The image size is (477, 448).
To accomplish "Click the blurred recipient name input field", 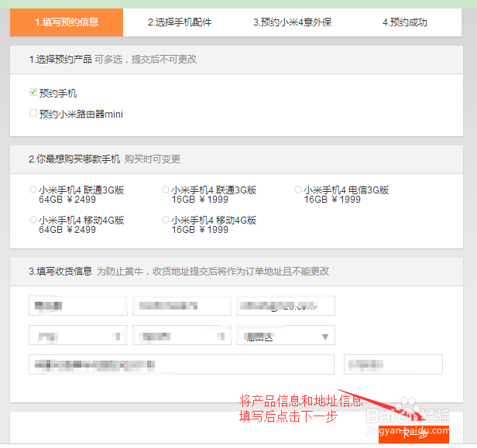I will click(x=78, y=306).
